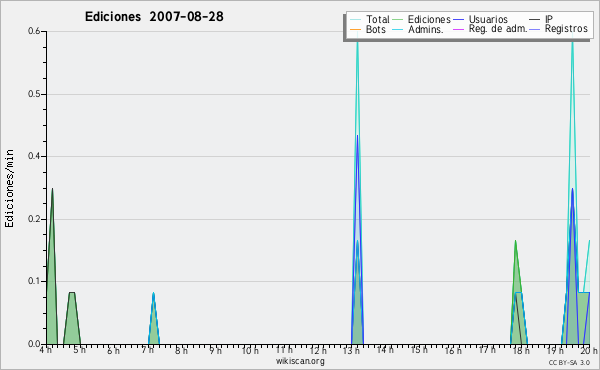600x370 pixels.
Task: Click the '17 h' x-axis label
Action: click(487, 350)
